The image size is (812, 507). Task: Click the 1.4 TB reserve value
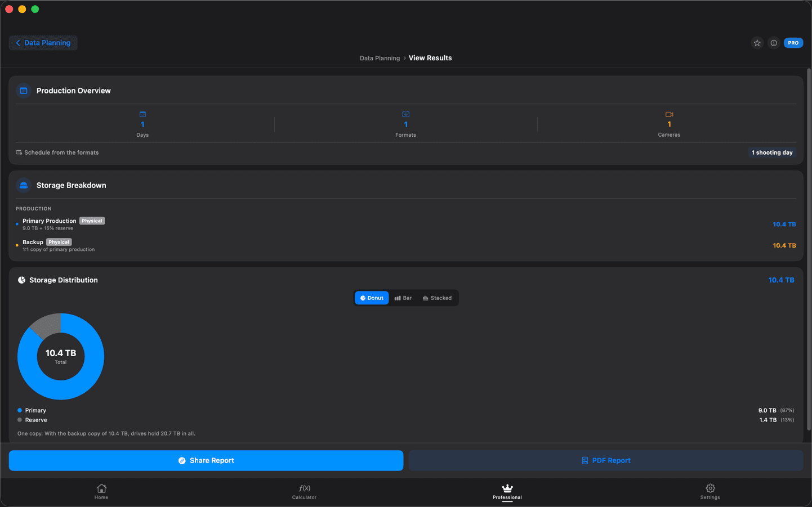(768, 420)
